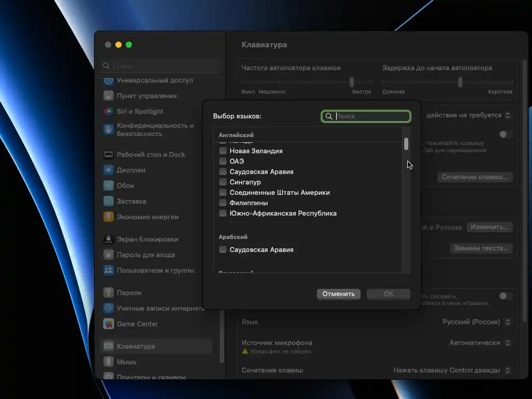532x399 pixels.
Task: Click the OK button in dialog
Action: coord(389,294)
